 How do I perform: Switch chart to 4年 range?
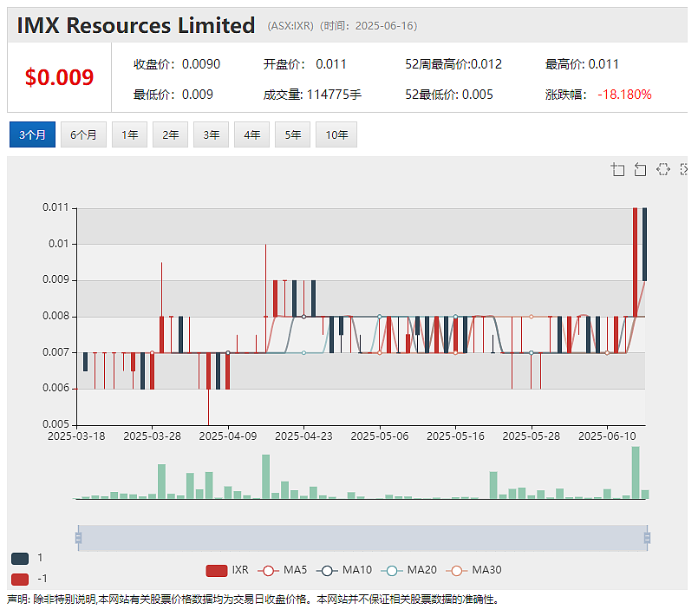[x=251, y=134]
